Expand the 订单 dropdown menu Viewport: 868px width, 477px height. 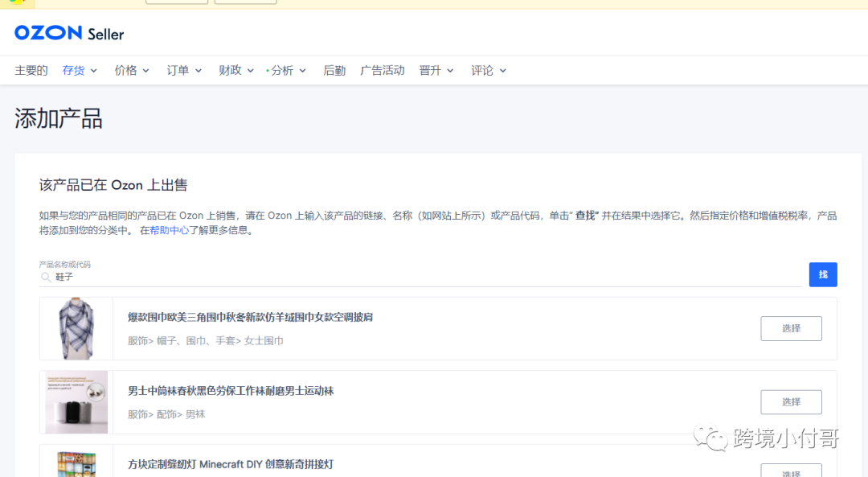tap(184, 70)
